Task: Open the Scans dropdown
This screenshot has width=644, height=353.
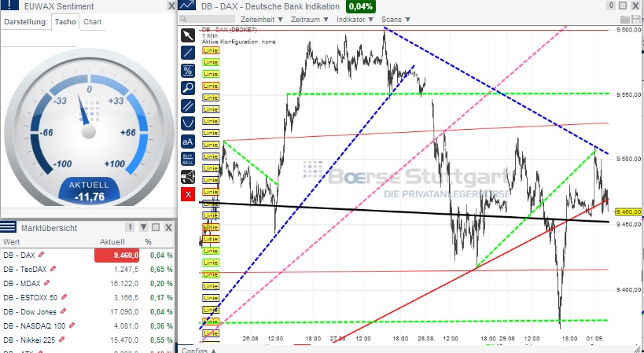Action: pyautogui.click(x=396, y=20)
